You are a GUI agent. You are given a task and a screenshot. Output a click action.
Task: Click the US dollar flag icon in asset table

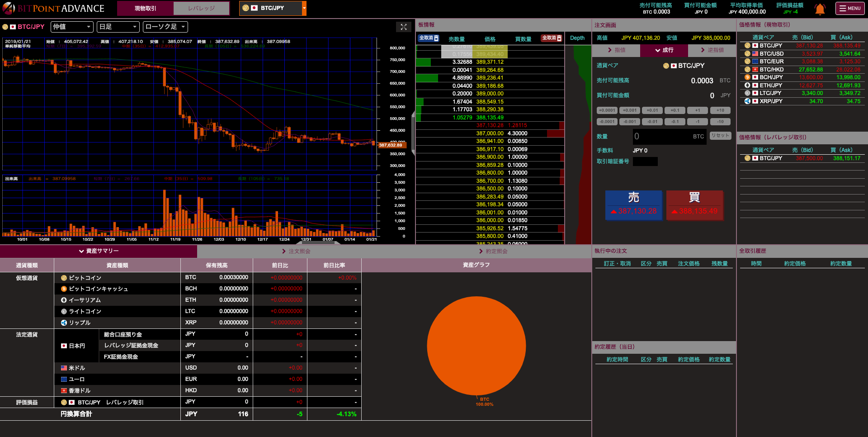tap(64, 368)
